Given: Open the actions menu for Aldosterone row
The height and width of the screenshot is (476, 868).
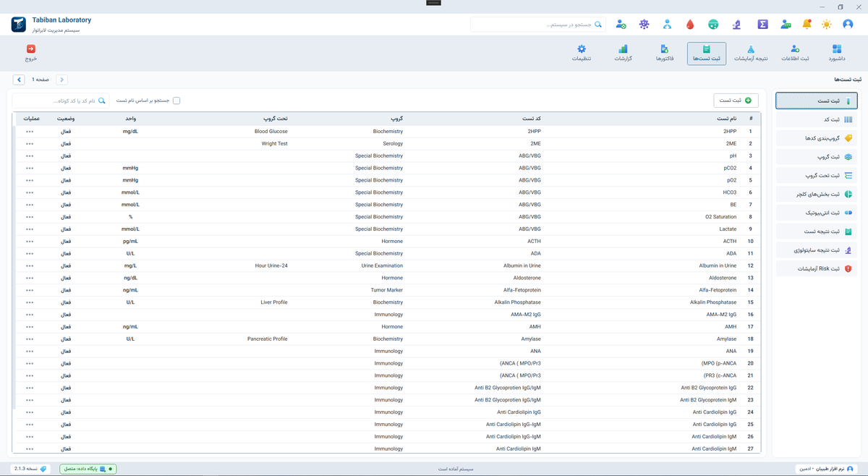Looking at the screenshot, I should (30, 278).
